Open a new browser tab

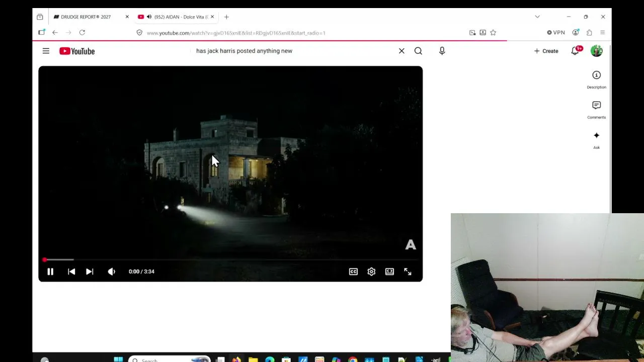point(226,17)
